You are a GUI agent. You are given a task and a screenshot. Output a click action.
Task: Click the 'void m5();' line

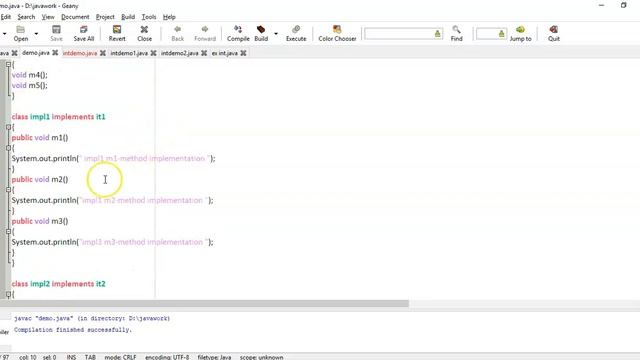click(29, 85)
